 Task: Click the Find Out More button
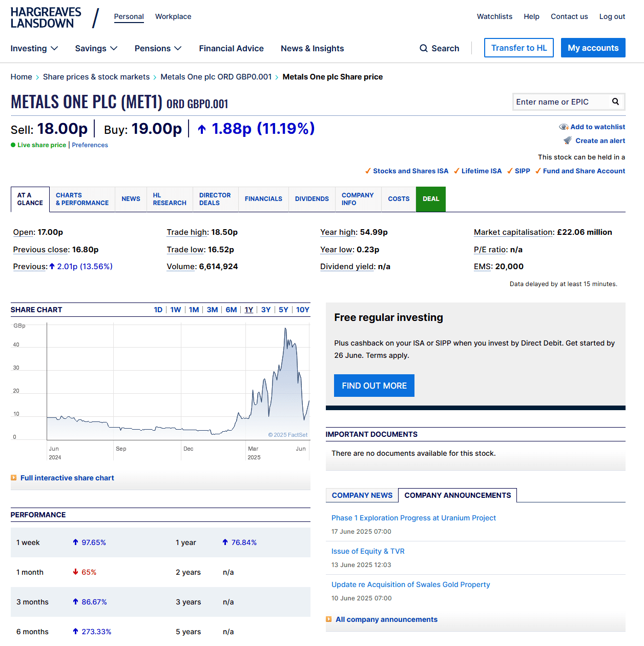tap(374, 386)
